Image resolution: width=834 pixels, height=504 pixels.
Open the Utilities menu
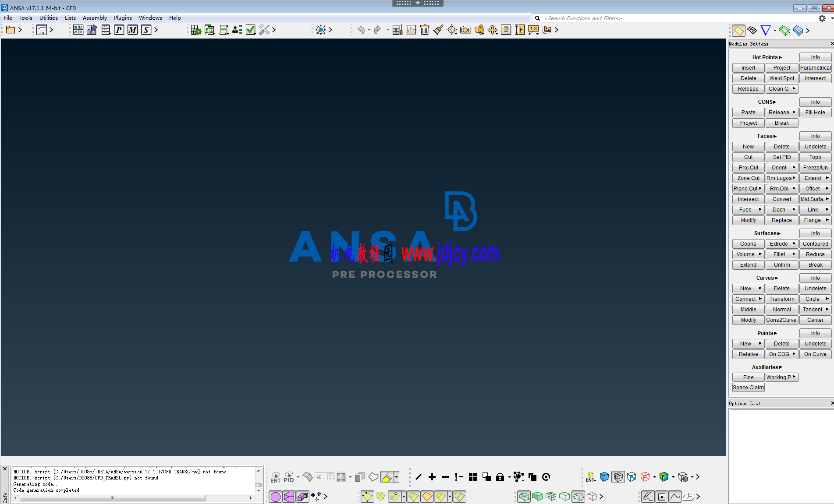(49, 18)
